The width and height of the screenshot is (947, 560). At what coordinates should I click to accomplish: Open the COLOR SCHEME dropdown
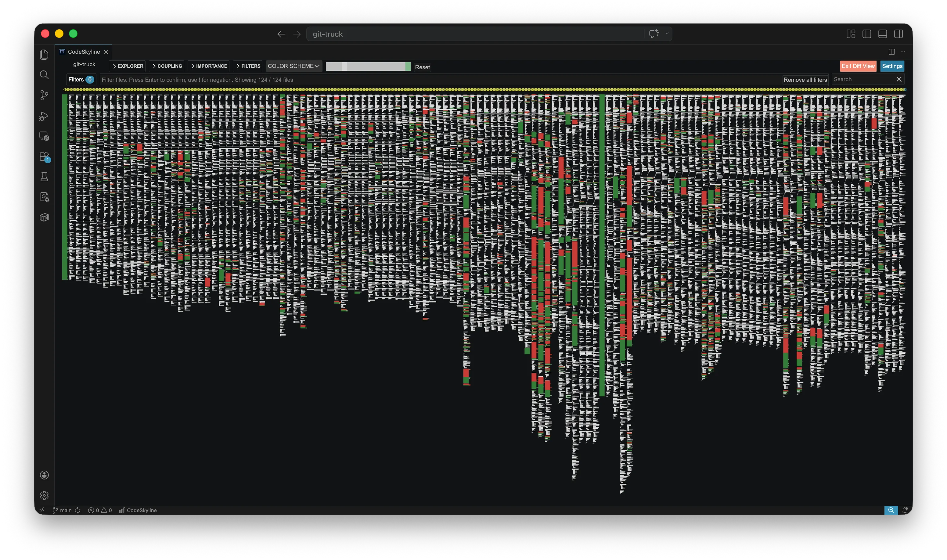(x=293, y=66)
